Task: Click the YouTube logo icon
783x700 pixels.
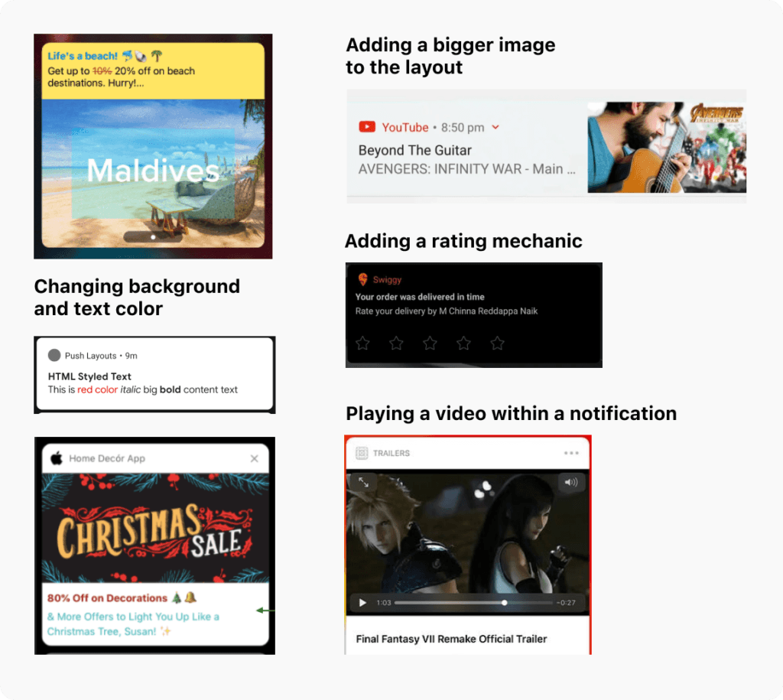Action: pos(367,127)
